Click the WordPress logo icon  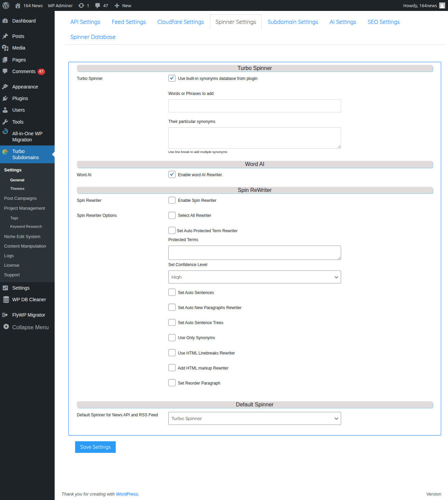click(x=6, y=5)
